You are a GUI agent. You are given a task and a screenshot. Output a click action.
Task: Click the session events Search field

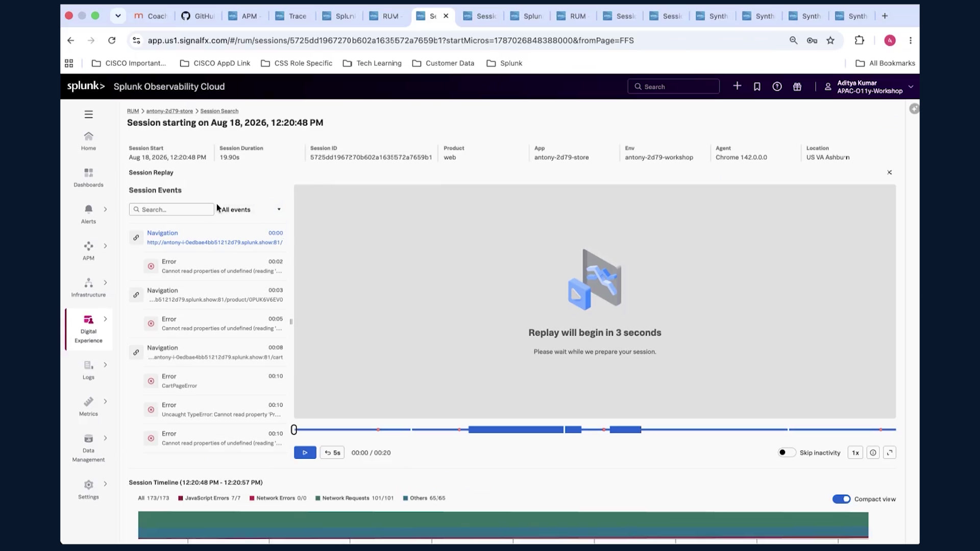171,210
